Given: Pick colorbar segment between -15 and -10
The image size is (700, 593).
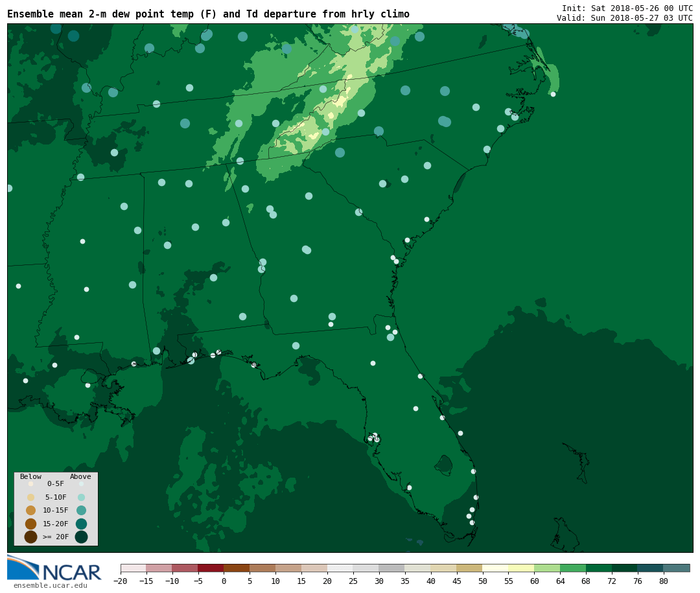Looking at the screenshot, I should [159, 568].
